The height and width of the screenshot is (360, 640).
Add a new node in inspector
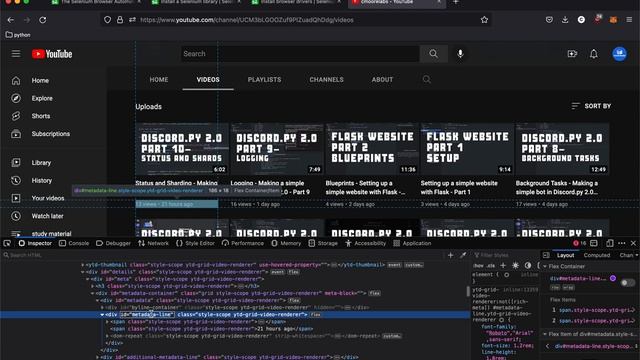pyautogui.click(x=451, y=255)
